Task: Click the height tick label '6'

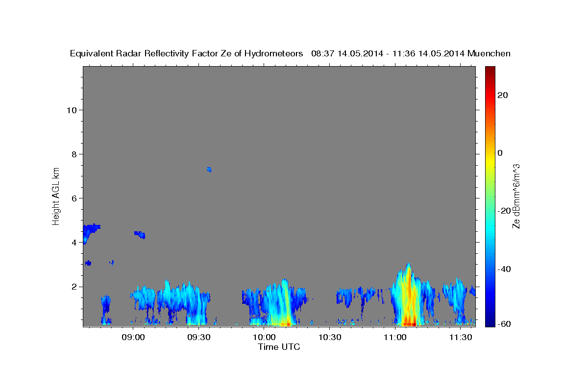Action: point(73,198)
